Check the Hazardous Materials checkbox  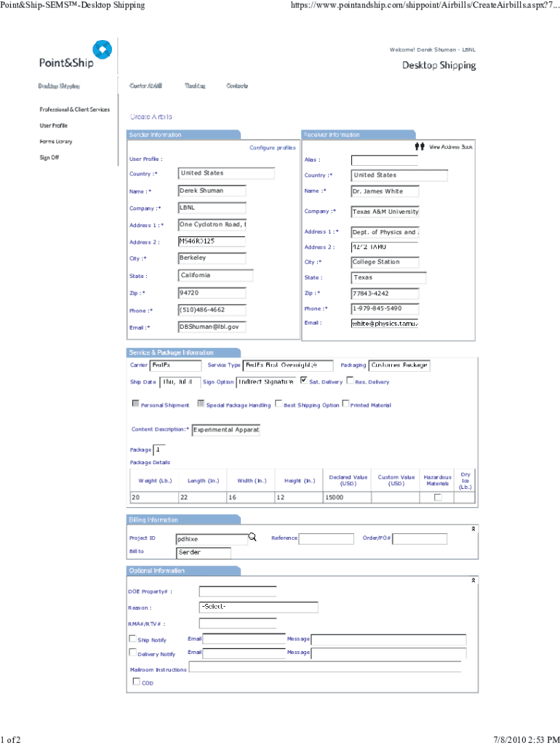point(438,497)
